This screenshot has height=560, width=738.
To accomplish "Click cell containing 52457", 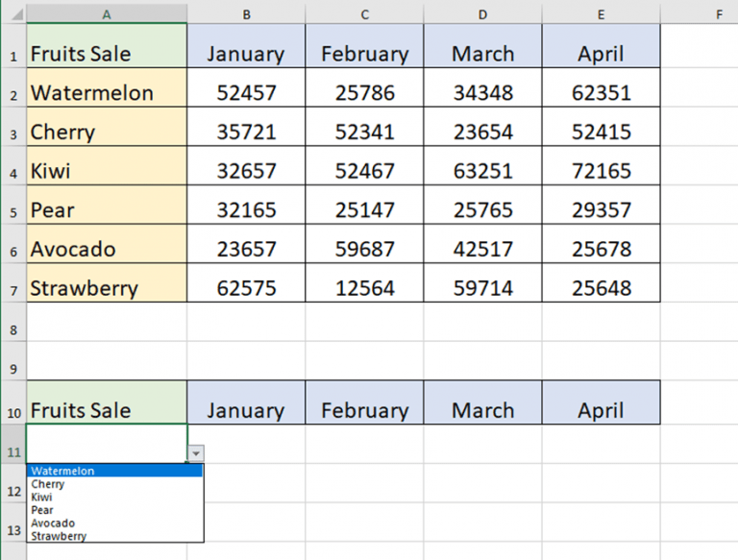I will point(246,87).
